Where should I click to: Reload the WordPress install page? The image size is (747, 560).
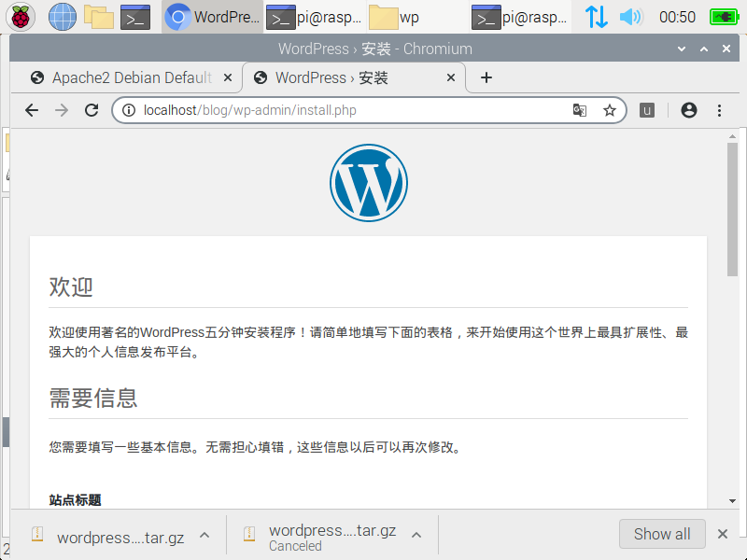pyautogui.click(x=92, y=110)
